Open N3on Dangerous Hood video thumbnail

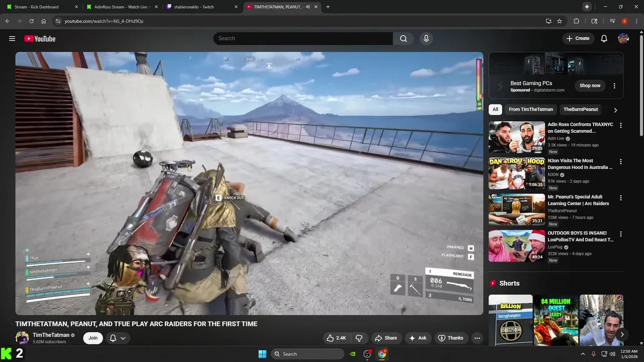517,173
